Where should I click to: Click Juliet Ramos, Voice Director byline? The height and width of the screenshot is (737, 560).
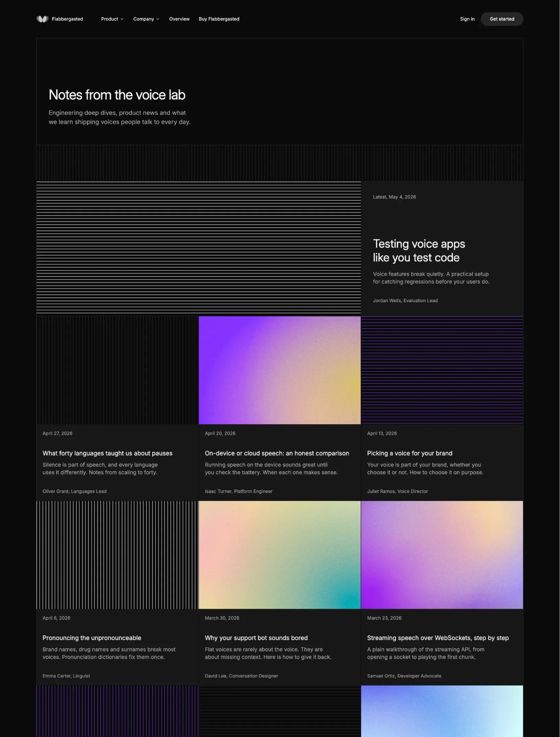[397, 491]
